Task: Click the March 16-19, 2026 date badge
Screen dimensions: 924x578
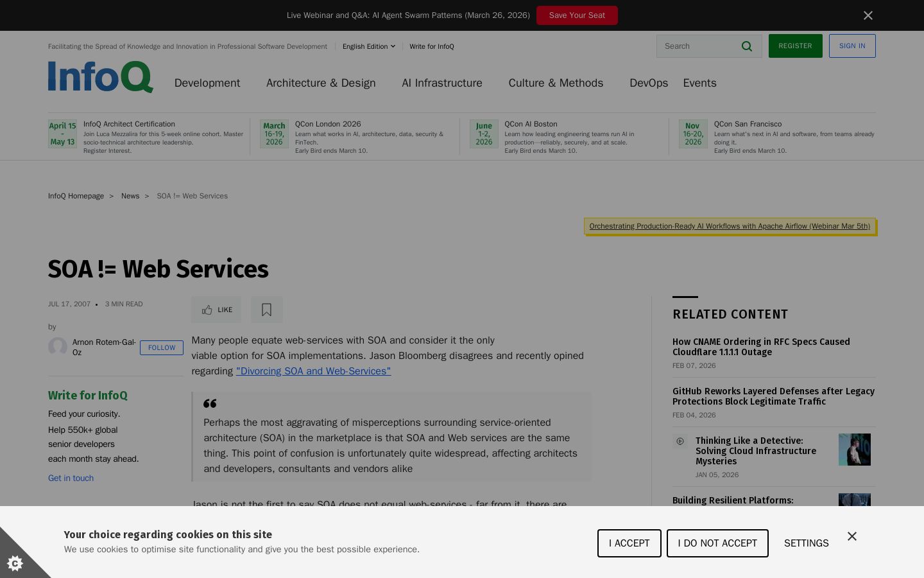Action: pyautogui.click(x=274, y=134)
